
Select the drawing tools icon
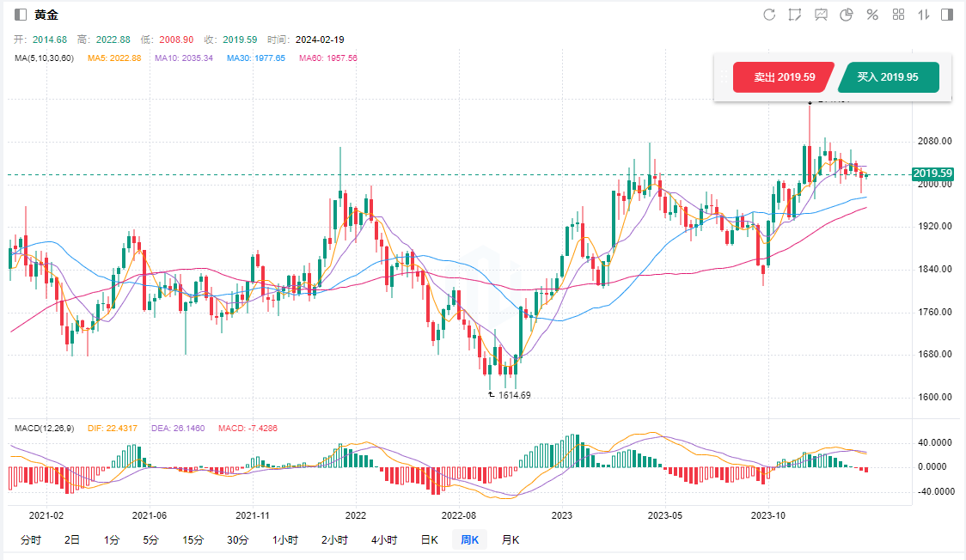tap(795, 15)
